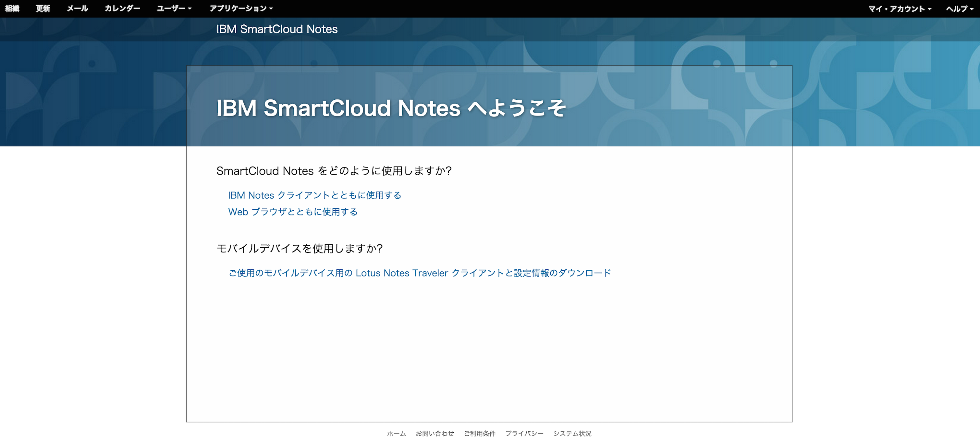
Task: Open link IBM Notes クライアントとともに使用する
Action: 315,195
